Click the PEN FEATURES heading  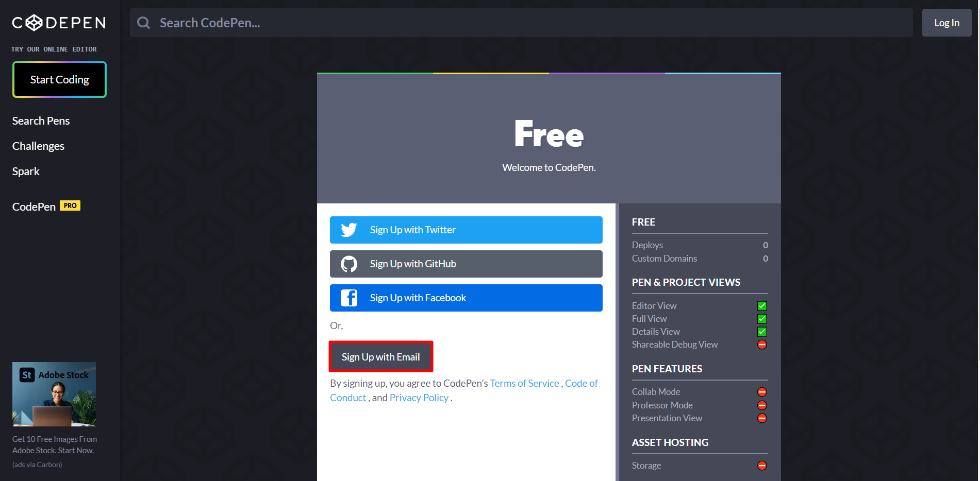tap(667, 369)
